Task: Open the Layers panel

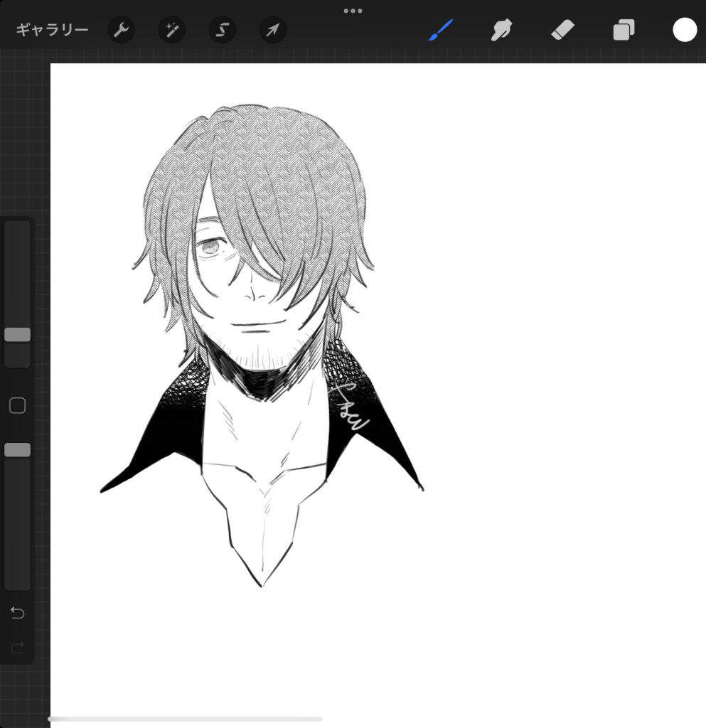Action: coord(624,31)
